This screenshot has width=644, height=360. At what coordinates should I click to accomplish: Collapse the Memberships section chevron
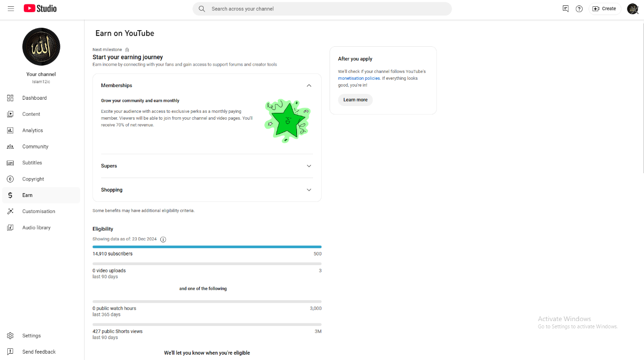click(x=309, y=86)
